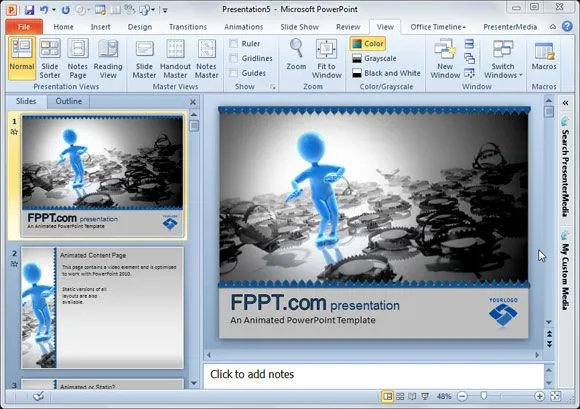Click the zoom slider handle
This screenshot has width=580, height=409.
click(484, 396)
